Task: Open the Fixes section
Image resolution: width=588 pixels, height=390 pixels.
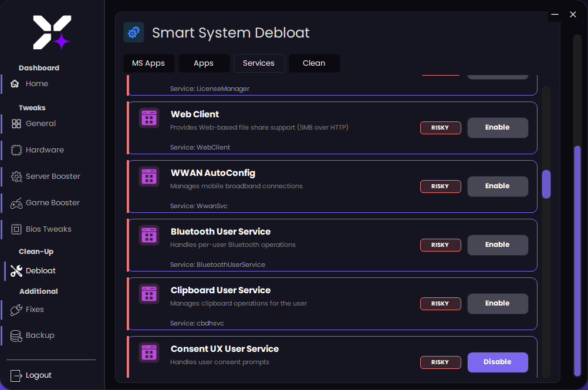Action: [16, 309]
